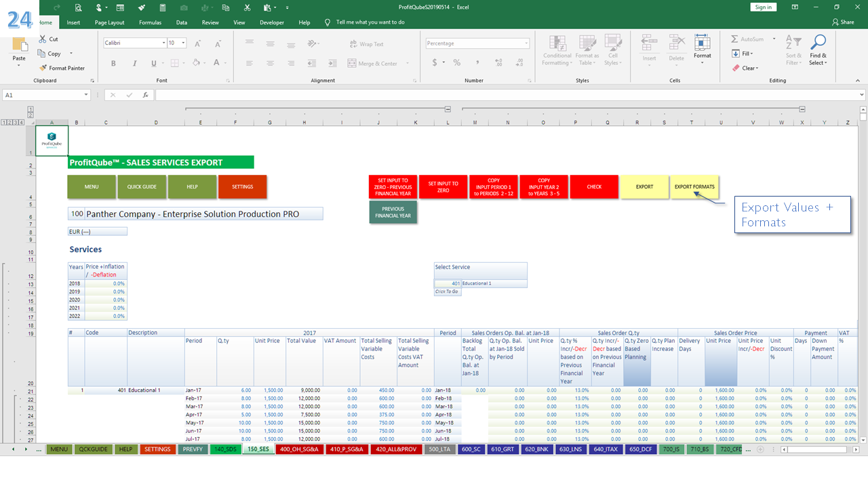The image size is (868, 488).
Task: Select the 630_LNS sheet tab
Action: (570, 449)
